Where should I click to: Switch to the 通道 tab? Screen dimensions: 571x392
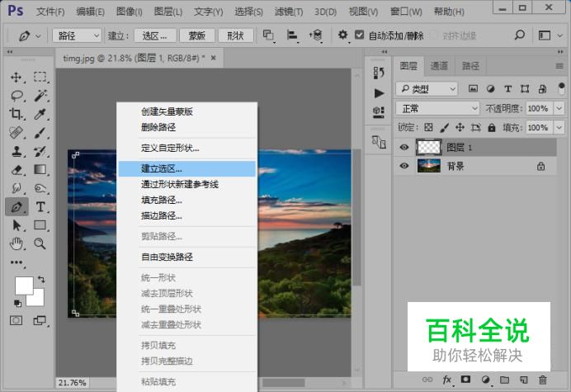[439, 66]
